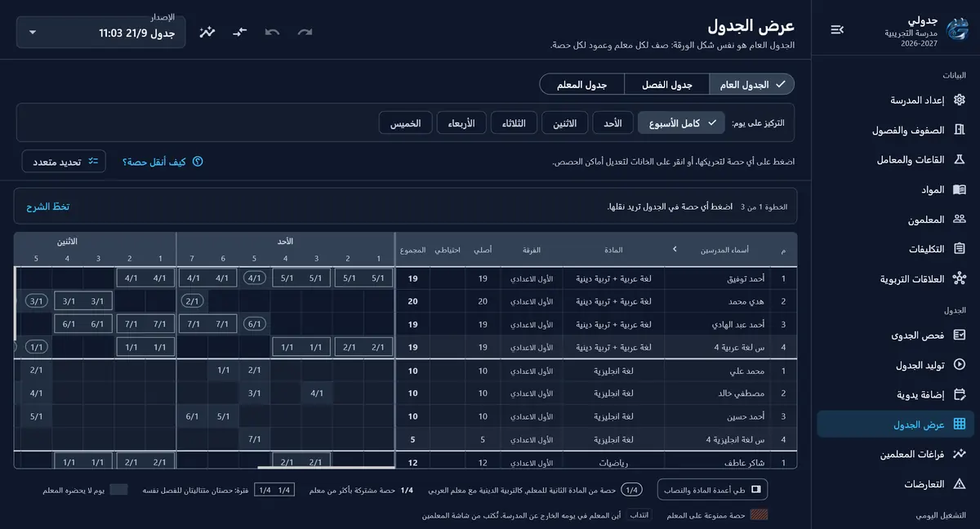The width and height of the screenshot is (980, 529).
Task: Open فحص الجدوى checklist icon
Action: pyautogui.click(x=960, y=336)
